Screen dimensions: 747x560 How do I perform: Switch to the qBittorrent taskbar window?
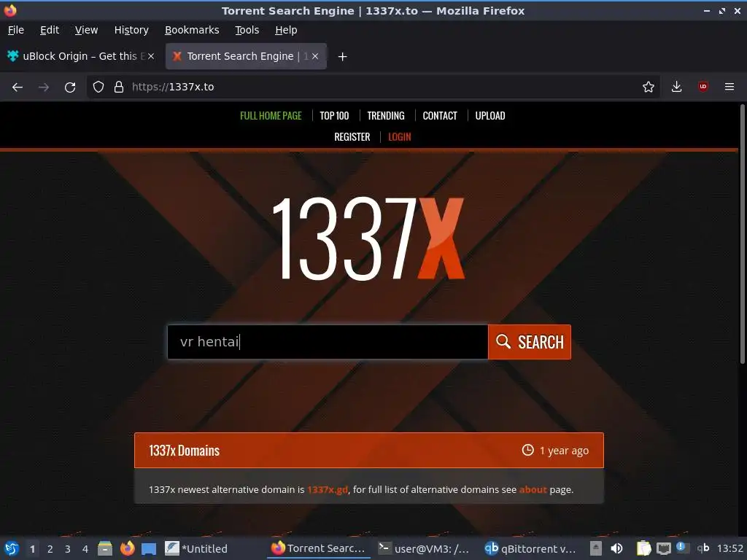tap(530, 548)
